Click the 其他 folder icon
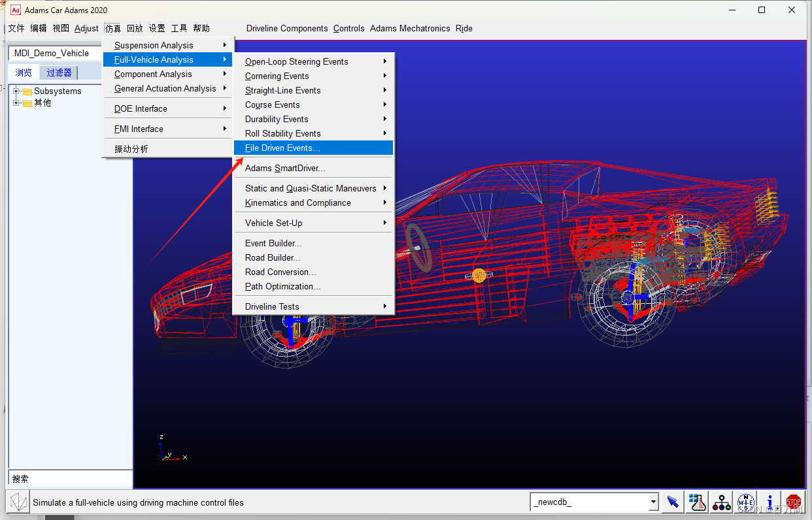Viewport: 812px width, 520px height. (x=27, y=103)
